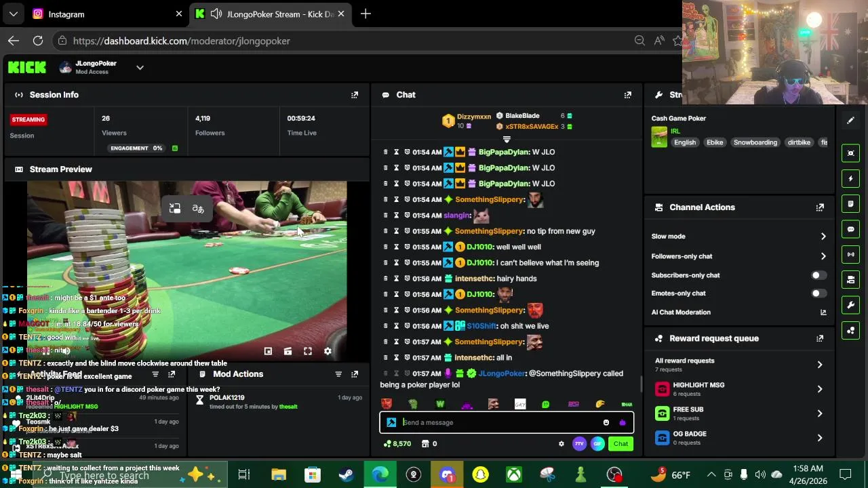Expand Slow mode options
Viewport: 868px width, 488px height.
823,237
